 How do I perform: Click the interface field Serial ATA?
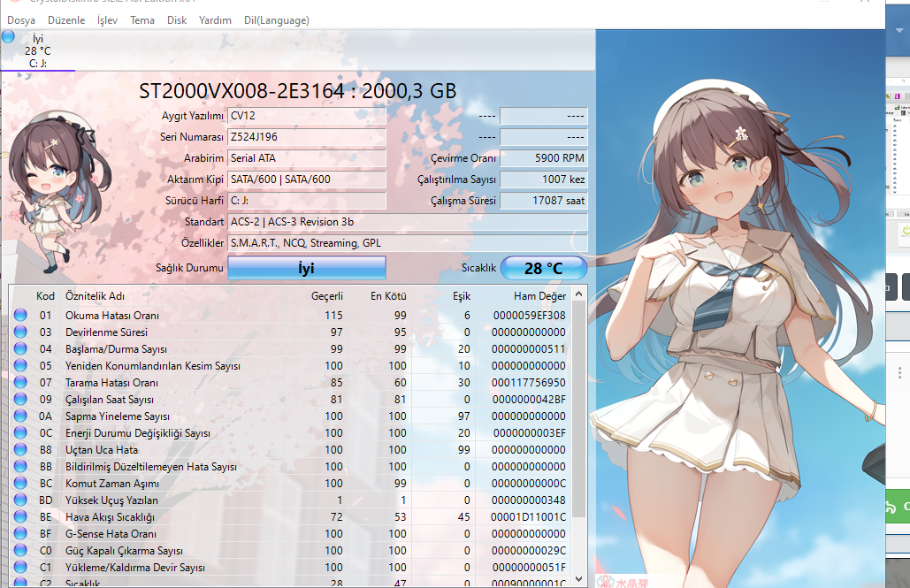click(x=307, y=158)
